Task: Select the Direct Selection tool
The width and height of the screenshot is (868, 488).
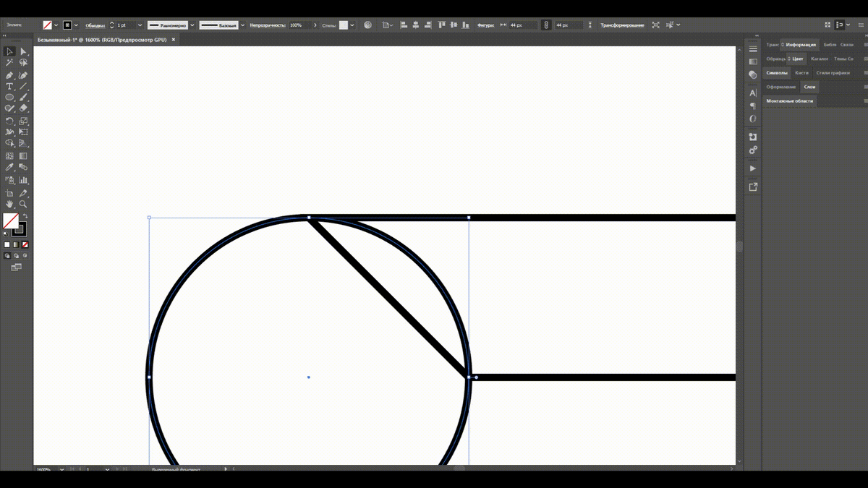Action: tap(23, 51)
